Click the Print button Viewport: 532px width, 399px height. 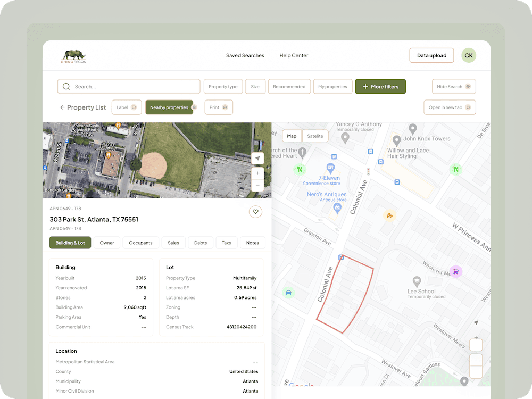(219, 107)
